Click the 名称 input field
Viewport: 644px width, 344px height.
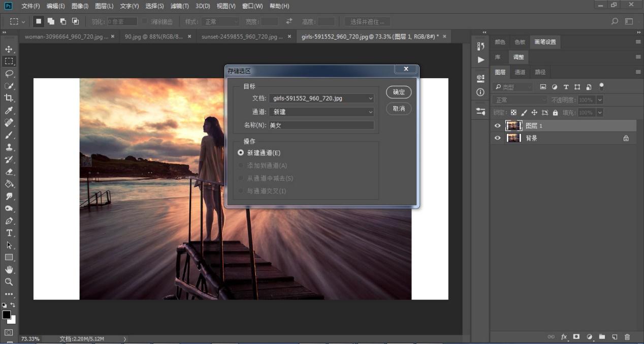(321, 125)
